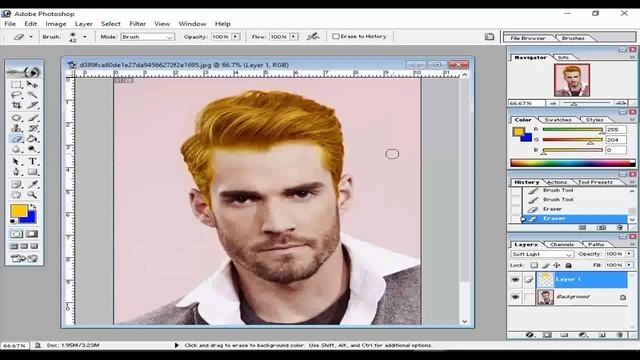Select the Notes tool

16,184
